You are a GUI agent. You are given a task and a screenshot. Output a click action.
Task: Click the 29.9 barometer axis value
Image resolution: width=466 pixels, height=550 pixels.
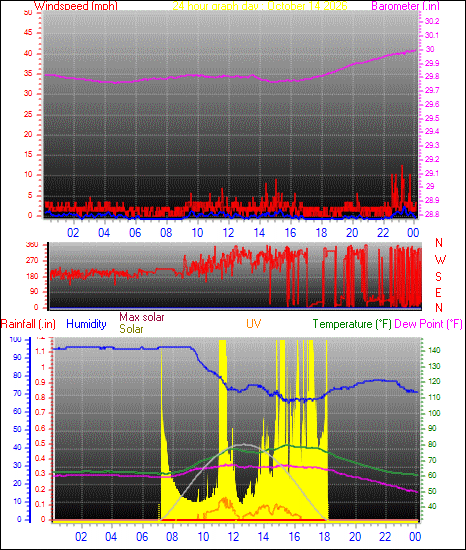click(x=432, y=63)
